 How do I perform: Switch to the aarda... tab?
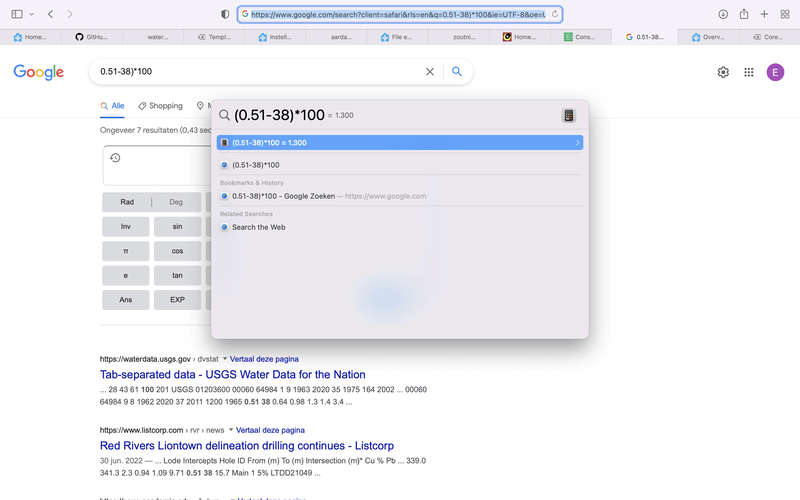pyautogui.click(x=337, y=37)
